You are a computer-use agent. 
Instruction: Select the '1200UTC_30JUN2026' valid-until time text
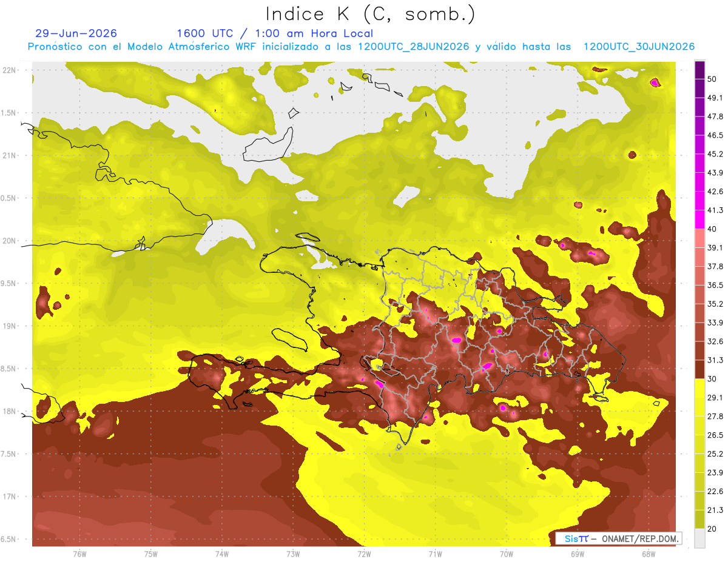[x=639, y=47]
